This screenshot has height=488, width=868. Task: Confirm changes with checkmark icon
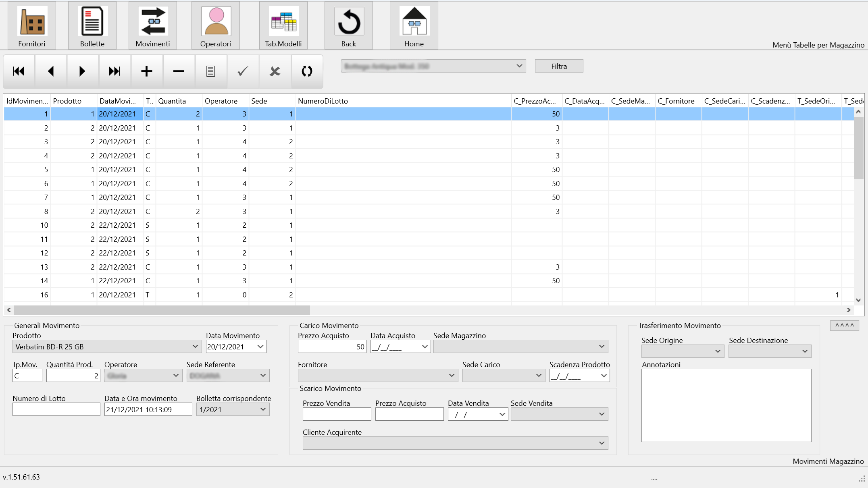[243, 71]
